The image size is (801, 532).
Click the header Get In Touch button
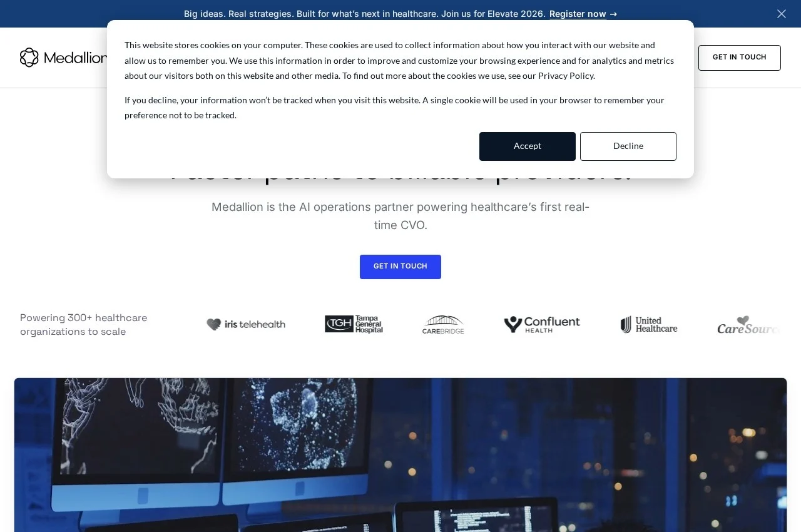tap(740, 58)
